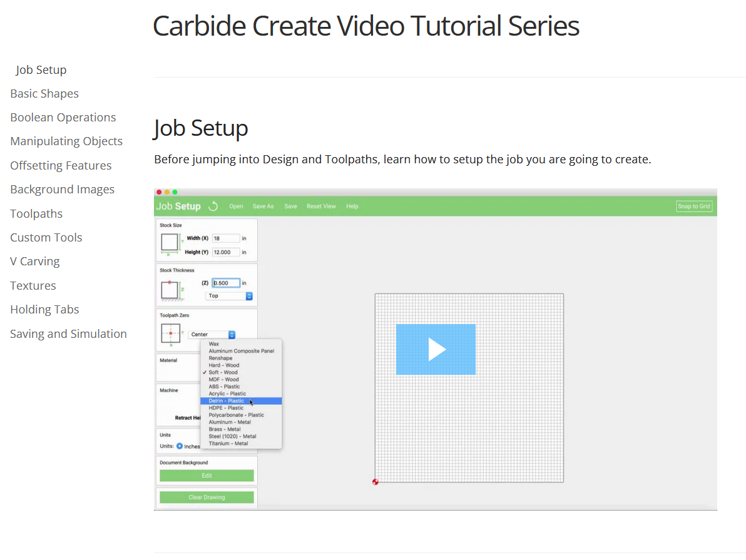The image size is (746, 560).
Task: Open the Help menu
Action: 352,206
